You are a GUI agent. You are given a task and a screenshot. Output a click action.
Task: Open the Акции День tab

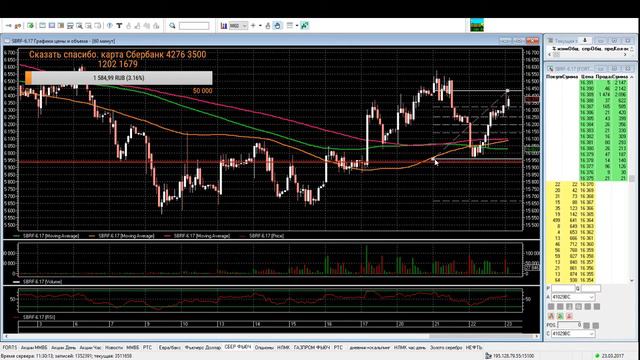[x=63, y=348]
